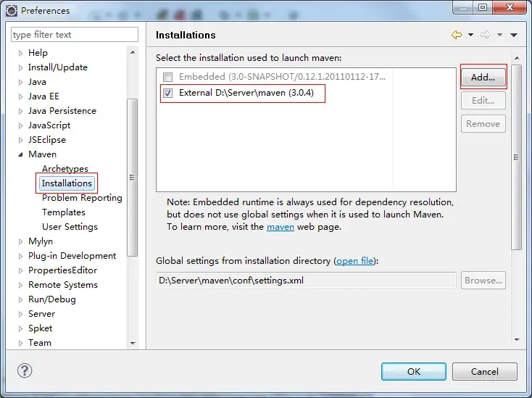
Task: Click the help question mark icon
Action: [x=25, y=370]
